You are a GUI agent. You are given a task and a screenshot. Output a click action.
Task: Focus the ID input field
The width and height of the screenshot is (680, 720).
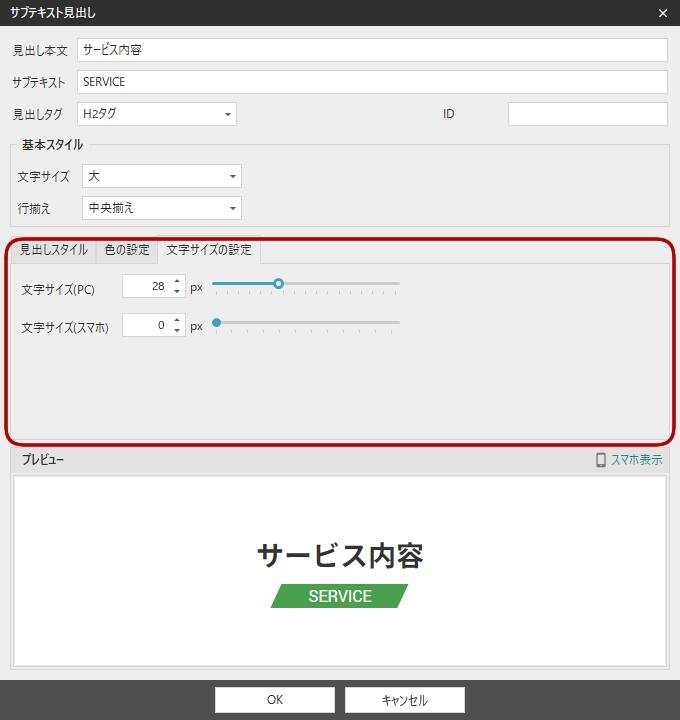(587, 114)
